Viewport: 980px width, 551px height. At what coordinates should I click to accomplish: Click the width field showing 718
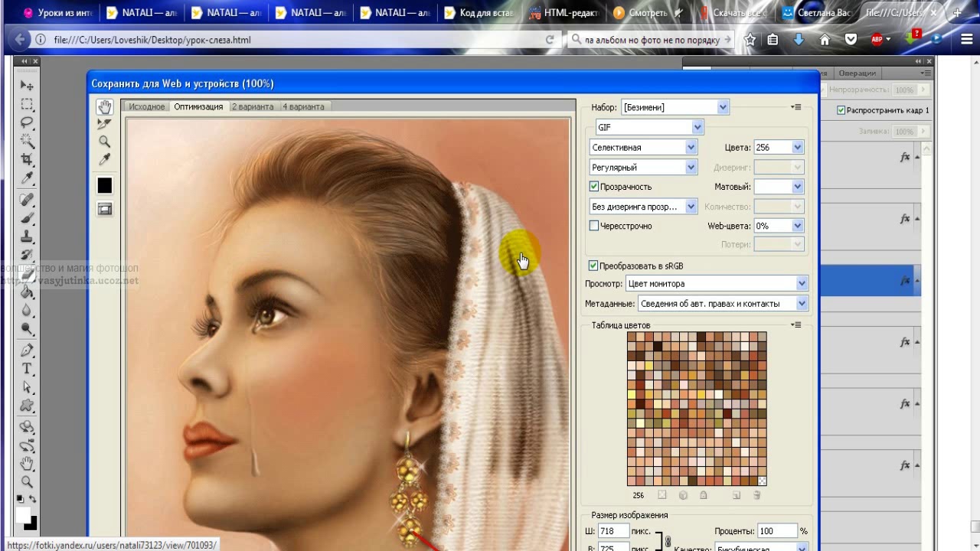click(613, 531)
